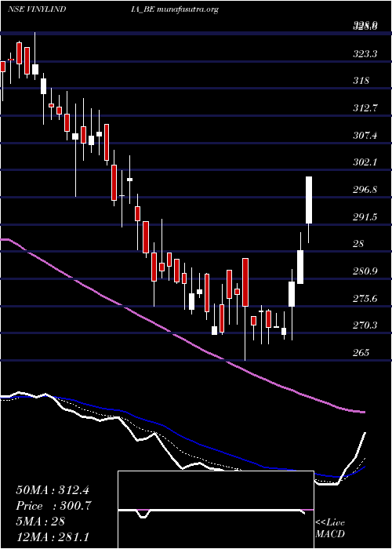Click the MACD inset panel
Image resolution: width=392 pixels, height=549 pixels.
pyautogui.click(x=216, y=510)
